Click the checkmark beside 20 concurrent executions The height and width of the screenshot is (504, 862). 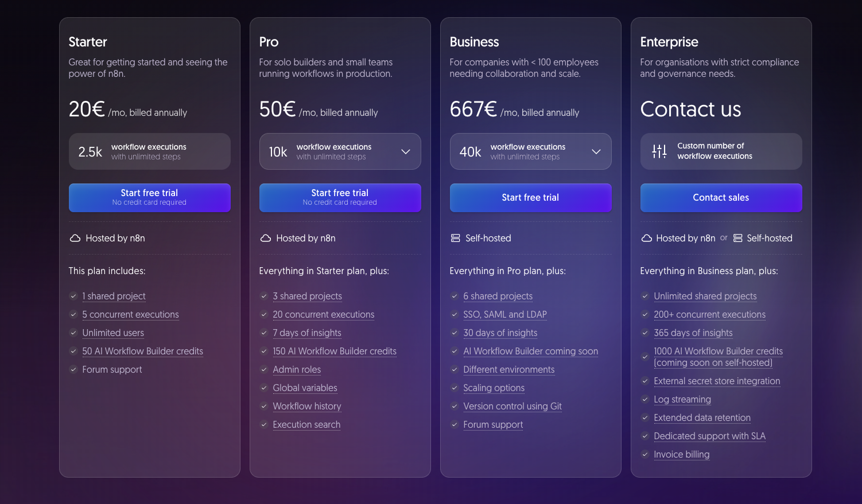[264, 315]
